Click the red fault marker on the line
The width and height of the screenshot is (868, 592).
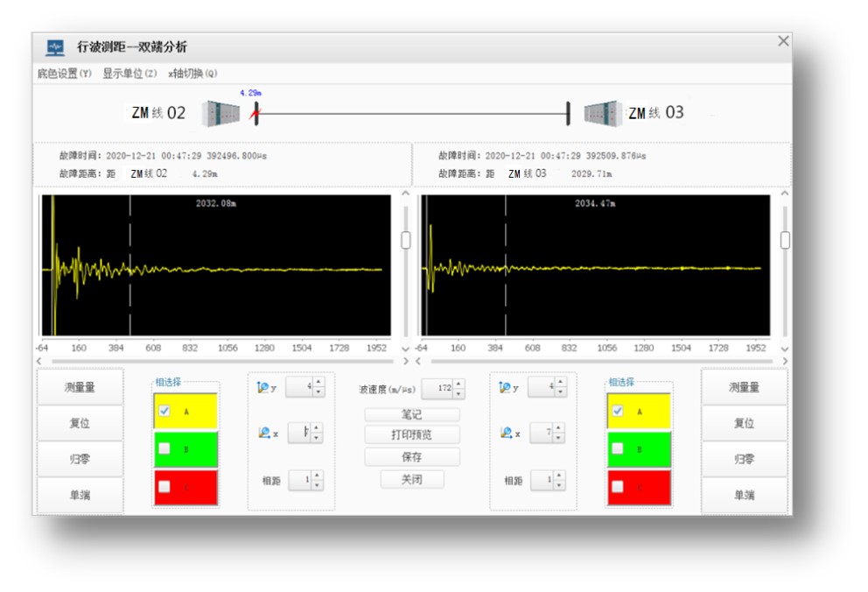tap(254, 114)
